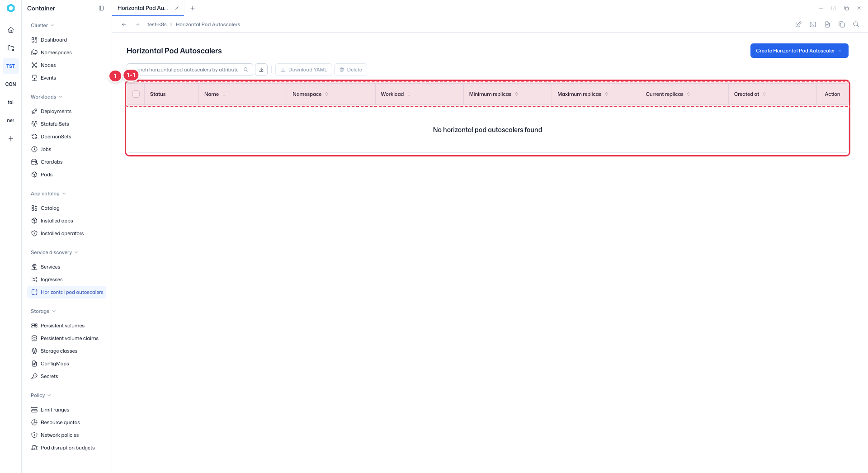Open the document icon in top bar
Image resolution: width=868 pixels, height=473 pixels.
tap(827, 24)
